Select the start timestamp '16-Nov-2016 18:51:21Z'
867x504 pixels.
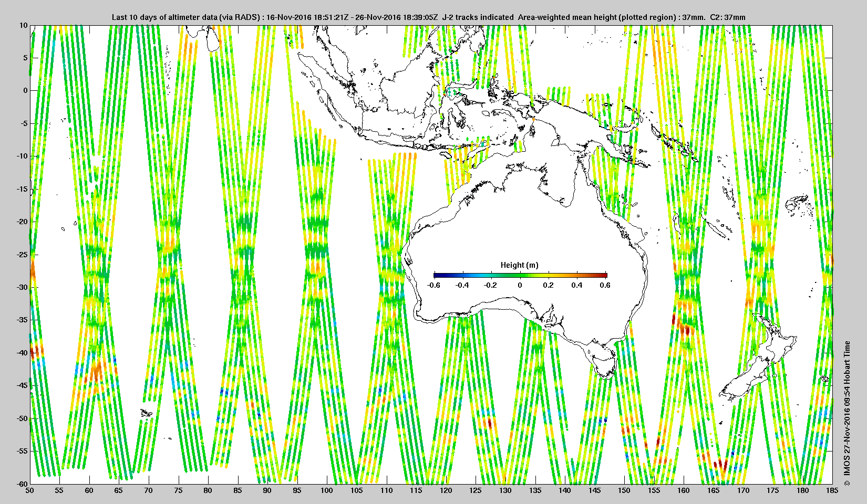307,17
